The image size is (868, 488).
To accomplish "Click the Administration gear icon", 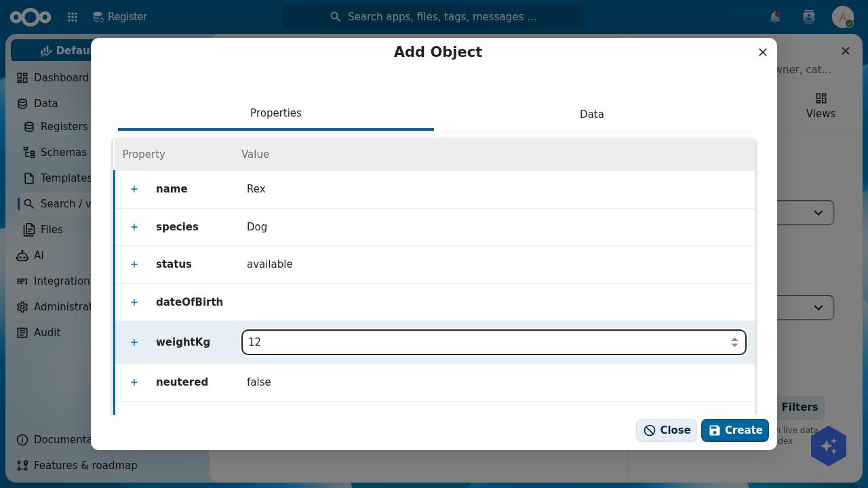I will pos(22,307).
